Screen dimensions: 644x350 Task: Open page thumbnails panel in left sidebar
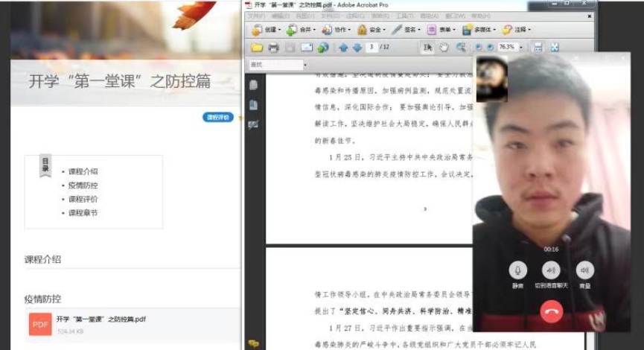[x=253, y=85]
